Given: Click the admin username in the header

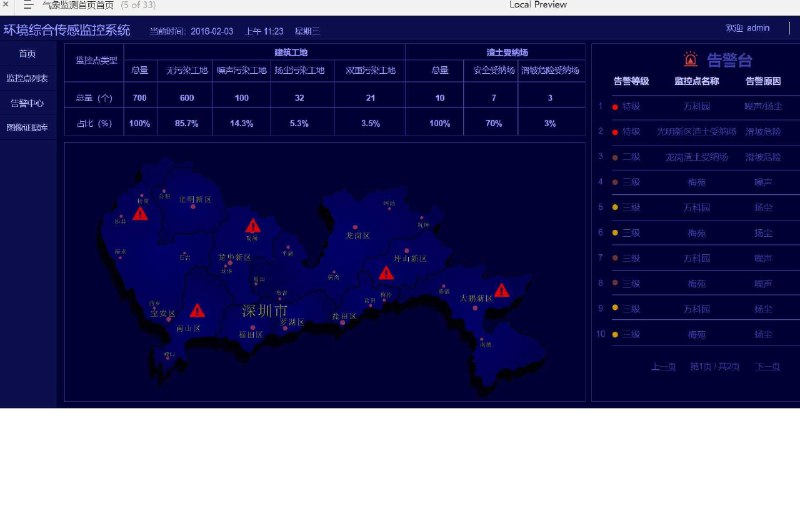Looking at the screenshot, I should (x=758, y=28).
